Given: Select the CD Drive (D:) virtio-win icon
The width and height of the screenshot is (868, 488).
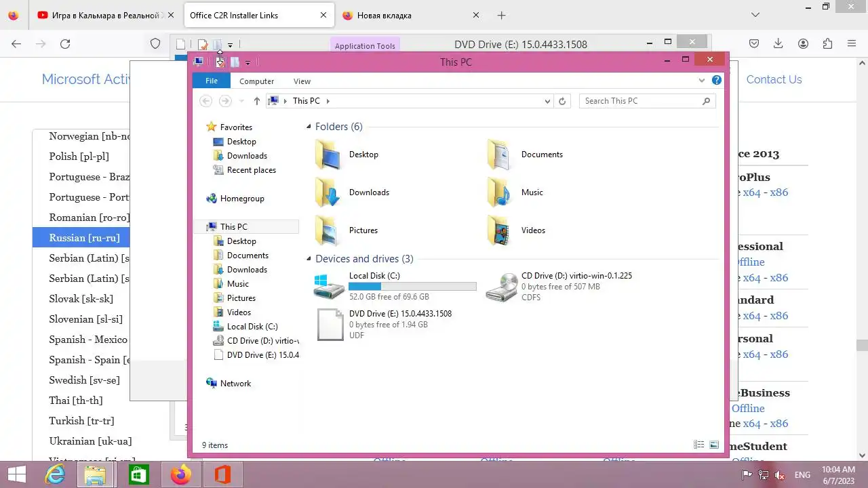Looking at the screenshot, I should click(x=502, y=287).
